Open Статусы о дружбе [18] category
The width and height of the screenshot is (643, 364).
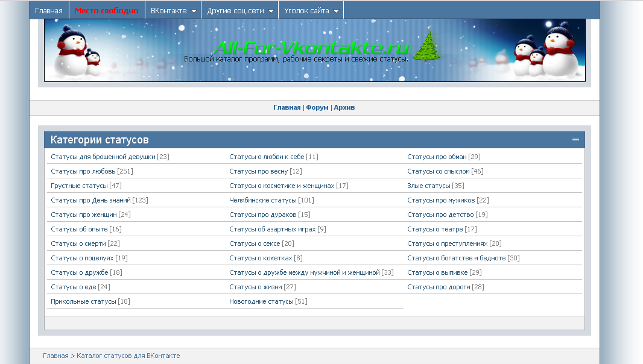click(80, 272)
